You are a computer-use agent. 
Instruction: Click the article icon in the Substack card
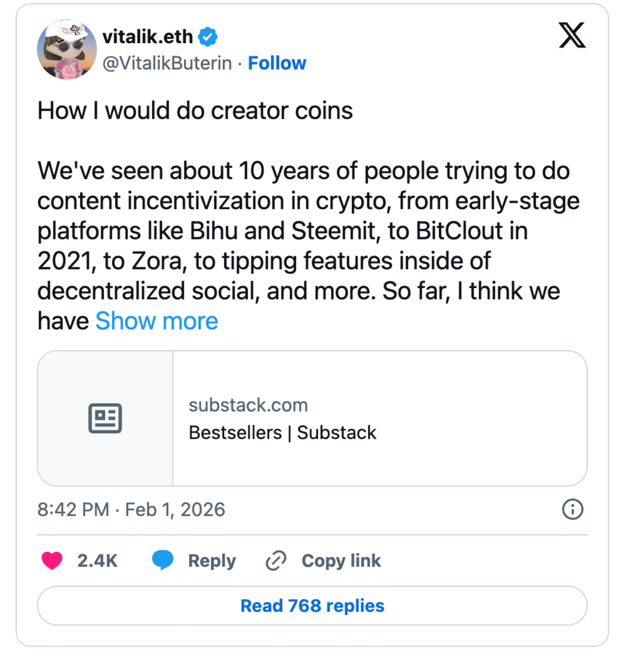pos(105,417)
